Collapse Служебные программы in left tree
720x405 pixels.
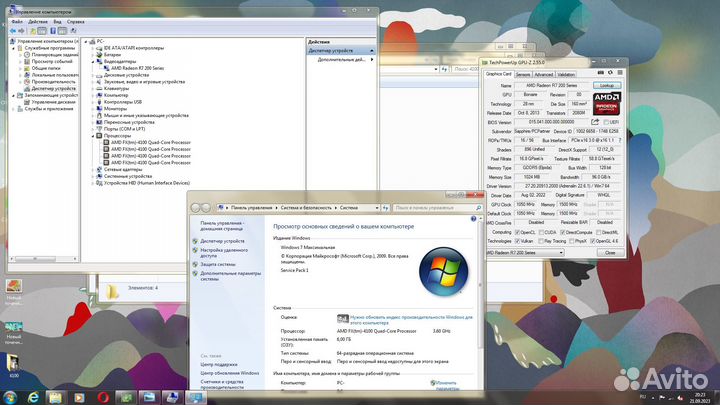[13, 48]
